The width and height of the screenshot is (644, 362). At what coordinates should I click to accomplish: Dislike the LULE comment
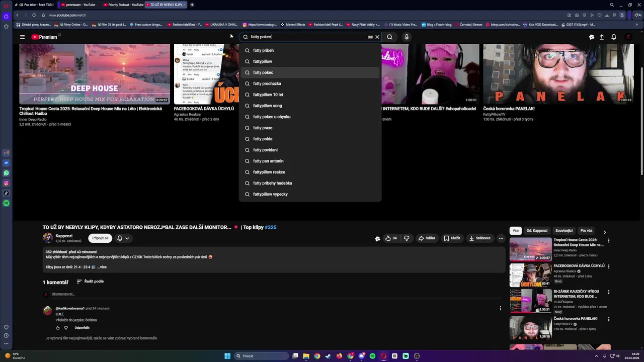(66, 328)
